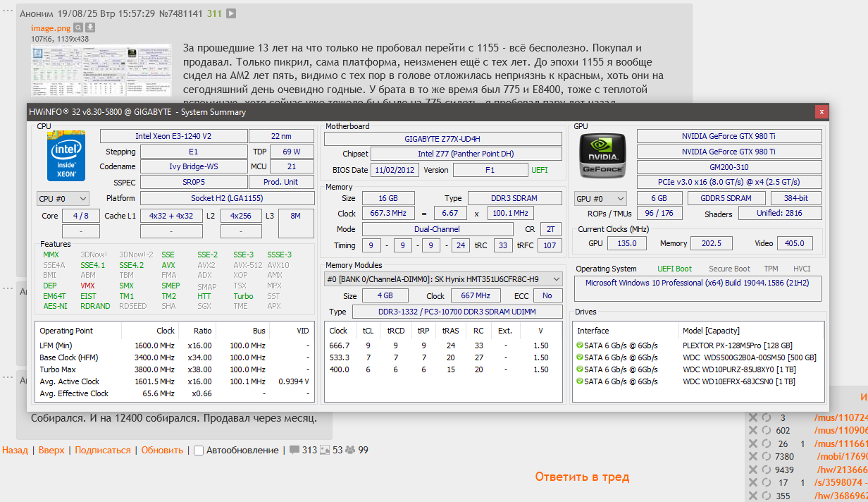
Task: Click the Turbo Max operating point row
Action: pyautogui.click(x=174, y=369)
